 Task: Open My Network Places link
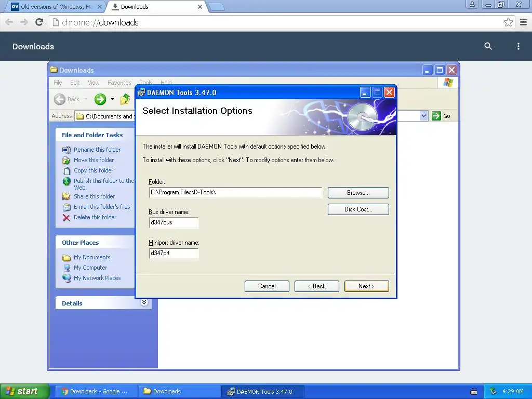point(97,278)
